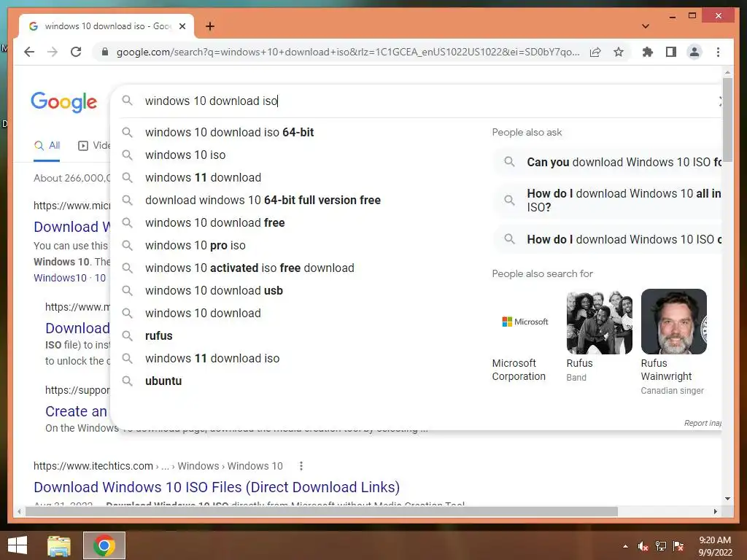
Task: Open the Extensions puzzle icon
Action: pos(648,52)
